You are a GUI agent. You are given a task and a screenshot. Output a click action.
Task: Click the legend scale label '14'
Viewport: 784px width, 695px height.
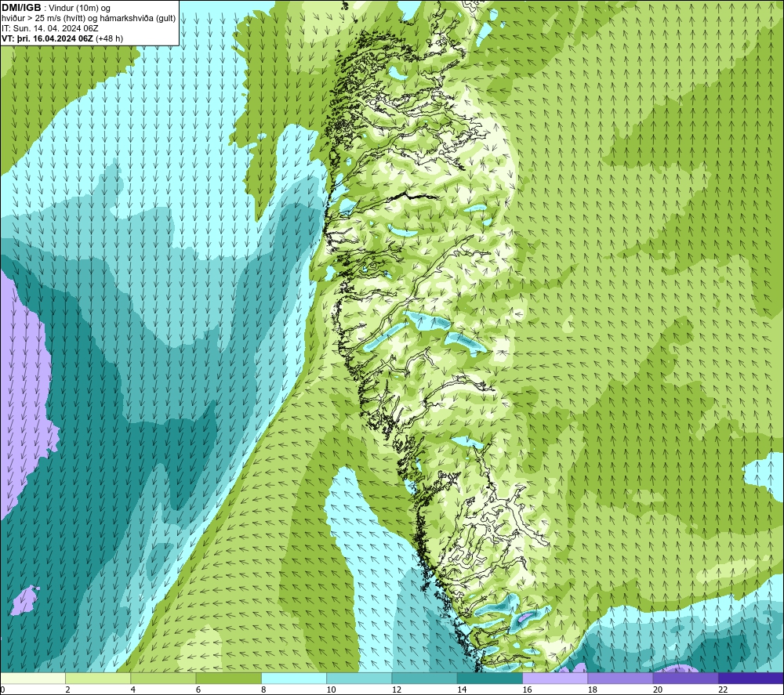pyautogui.click(x=462, y=690)
